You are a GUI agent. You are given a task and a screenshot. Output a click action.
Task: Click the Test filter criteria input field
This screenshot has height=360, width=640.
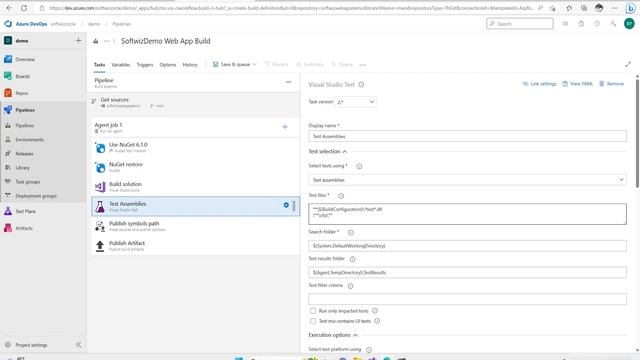tap(467, 299)
